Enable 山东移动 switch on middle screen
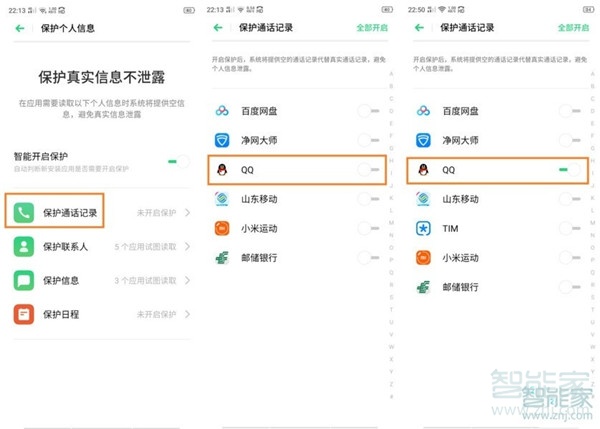This screenshot has width=600, height=429. pos(368,199)
